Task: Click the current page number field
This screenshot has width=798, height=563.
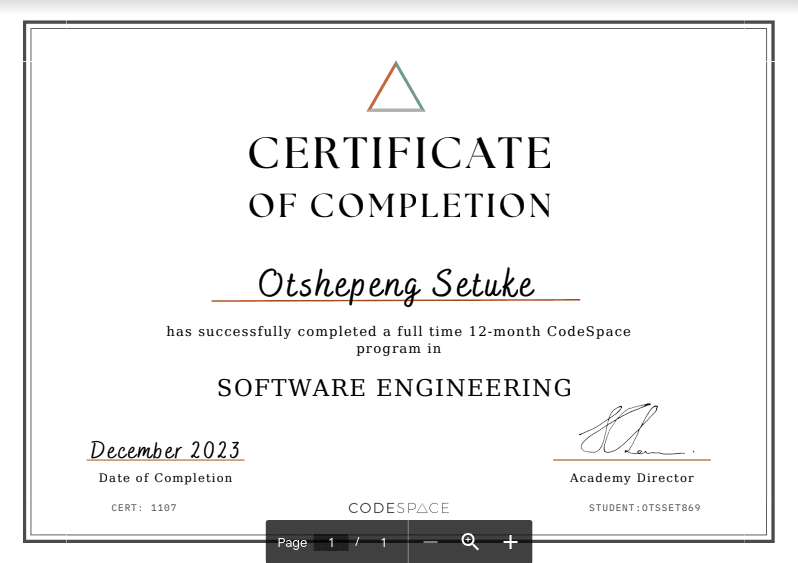Action: (331, 543)
